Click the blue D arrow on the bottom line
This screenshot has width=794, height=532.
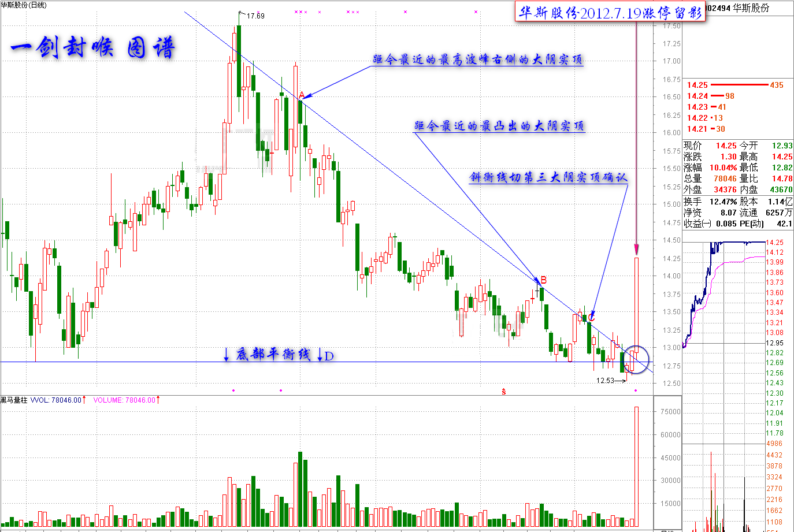[326, 355]
